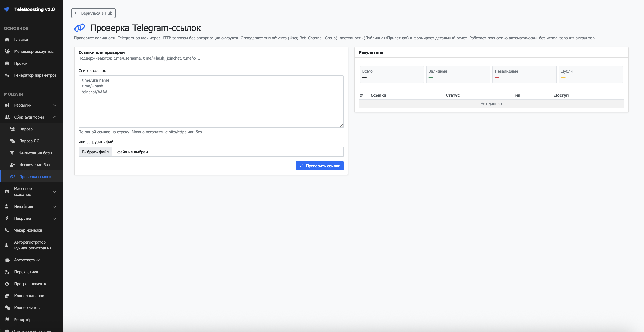Expand the Рассылки submenu chevron
Screen dimensions: 644x332
tap(54, 105)
